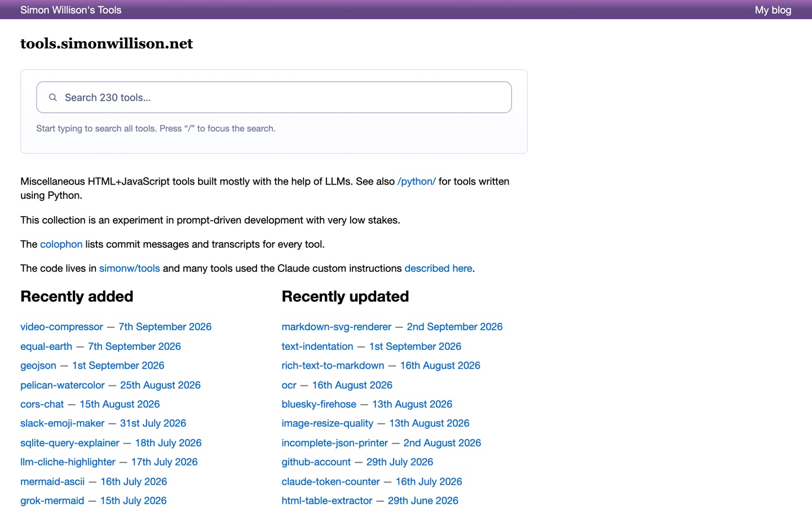Viewport: 812px width, 508px height.
Task: Visit the simonw/tools repository link
Action: pos(130,269)
